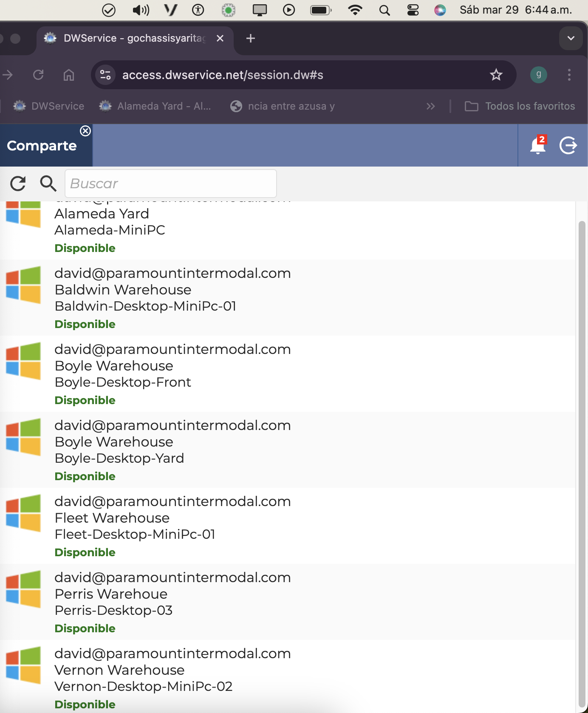Screen dimensions: 588x713
Task: Reload the page in the browser
Action: pos(38,75)
